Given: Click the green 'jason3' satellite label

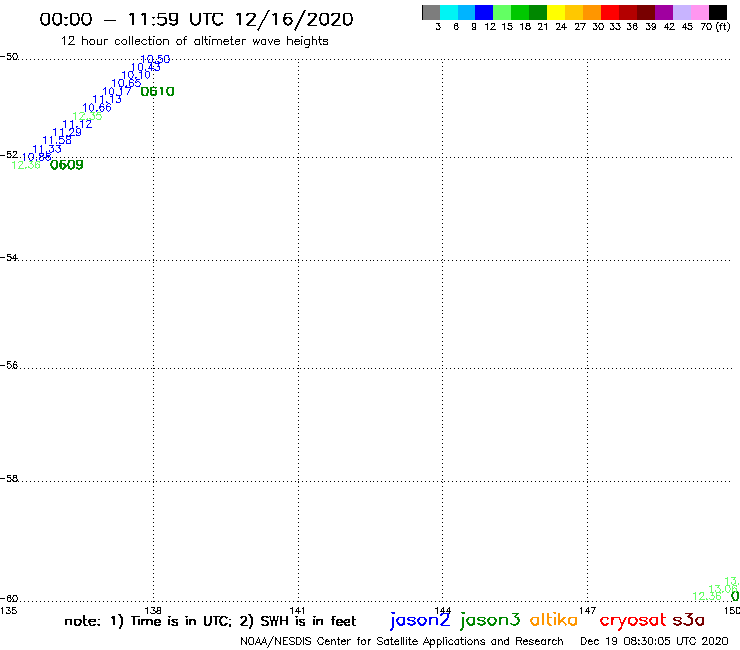Looking at the screenshot, I should [x=490, y=620].
